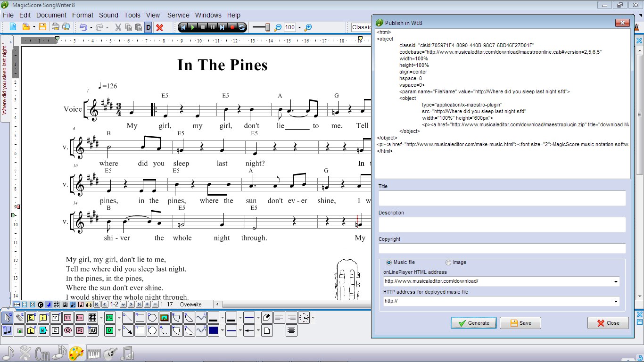Expand the dropdown next to the green 'D' tool
This screenshot has height=362, width=644.
pyautogui.click(x=119, y=330)
